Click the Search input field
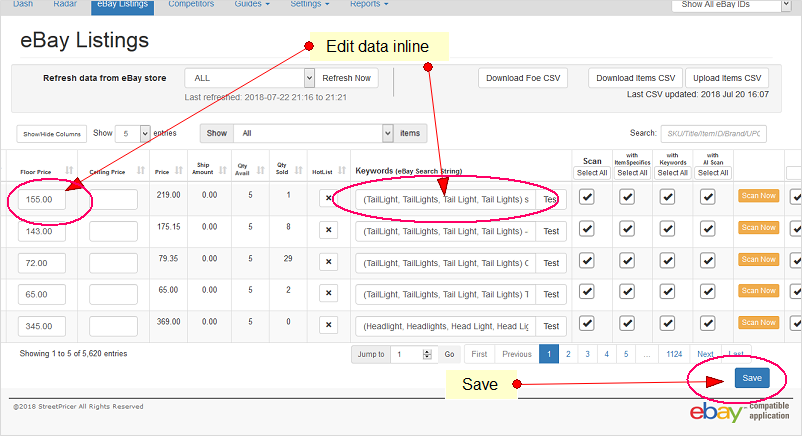Viewport: 802px width, 436px height. coord(712,133)
